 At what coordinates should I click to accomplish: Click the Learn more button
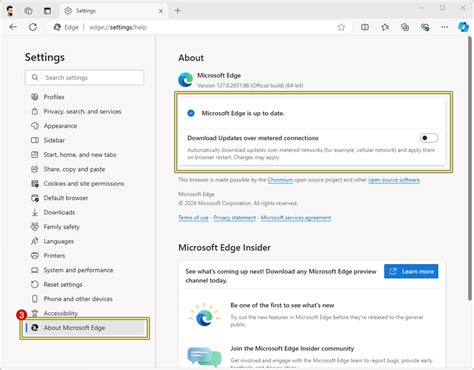coord(411,271)
